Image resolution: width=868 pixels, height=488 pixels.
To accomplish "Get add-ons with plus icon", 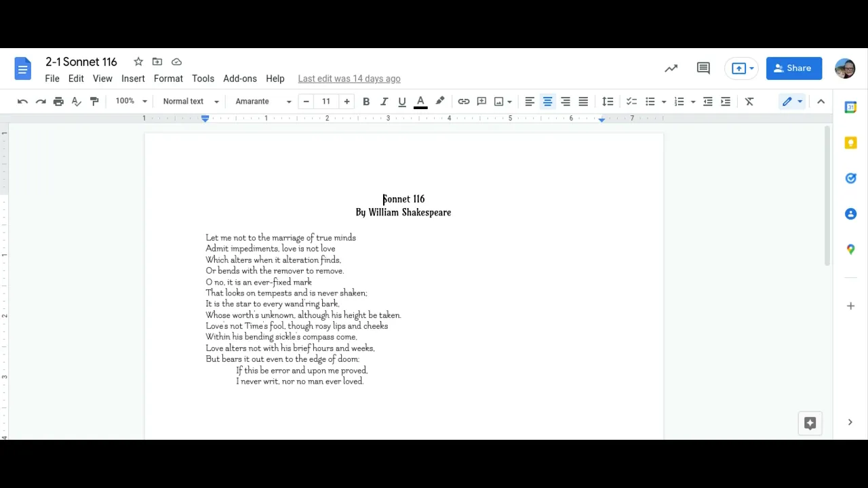I will point(850,306).
